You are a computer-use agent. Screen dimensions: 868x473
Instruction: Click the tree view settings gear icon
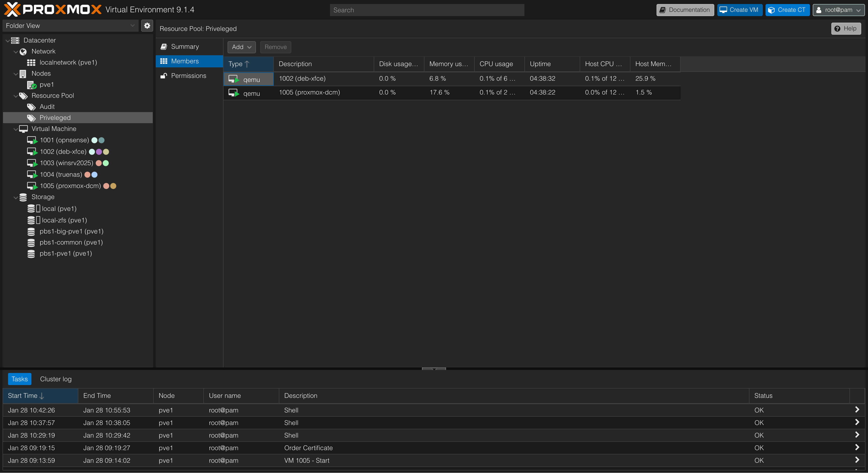coord(147,26)
